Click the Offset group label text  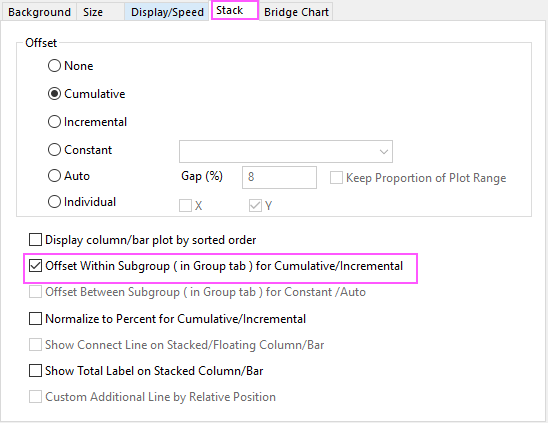click(x=41, y=43)
